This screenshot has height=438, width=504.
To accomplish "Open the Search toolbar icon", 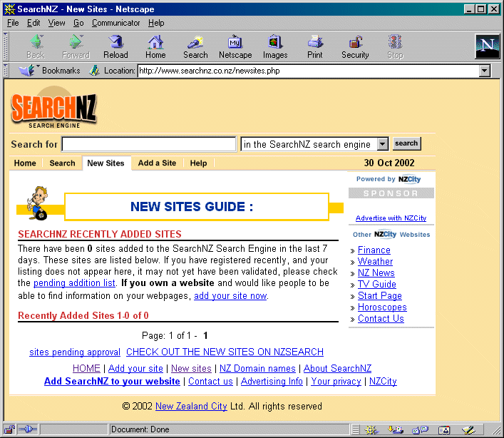I will pos(195,46).
